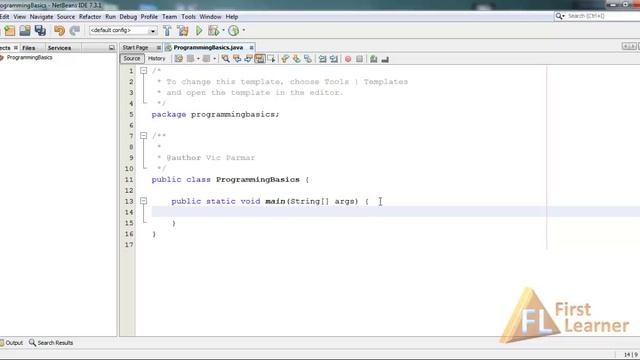Open the Edit menu
This screenshot has height=360, width=640.
tap(4, 17)
